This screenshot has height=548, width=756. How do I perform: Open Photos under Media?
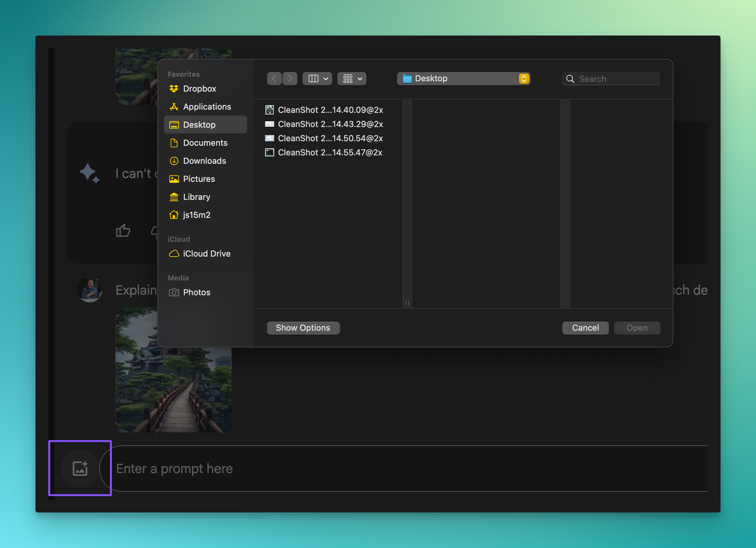[196, 292]
